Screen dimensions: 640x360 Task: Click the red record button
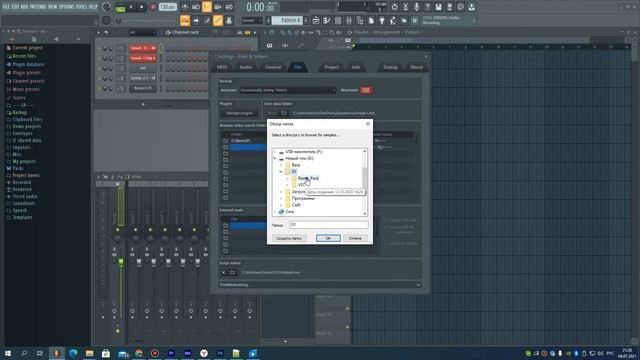coord(153,7)
